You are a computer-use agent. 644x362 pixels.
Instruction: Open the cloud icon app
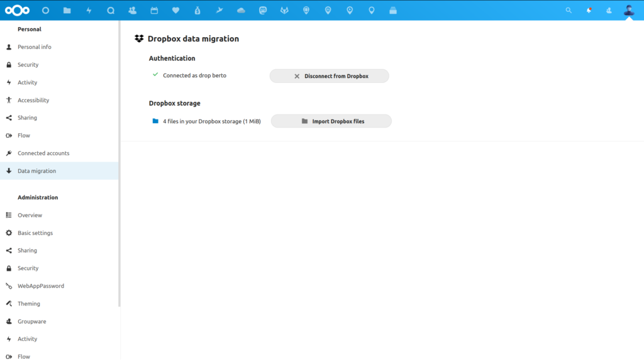point(241,10)
